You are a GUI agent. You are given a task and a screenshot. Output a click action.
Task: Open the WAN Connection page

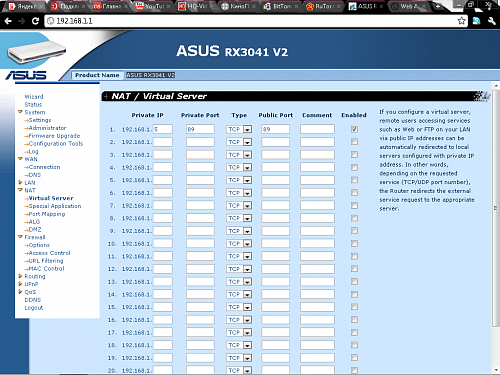[x=44, y=167]
